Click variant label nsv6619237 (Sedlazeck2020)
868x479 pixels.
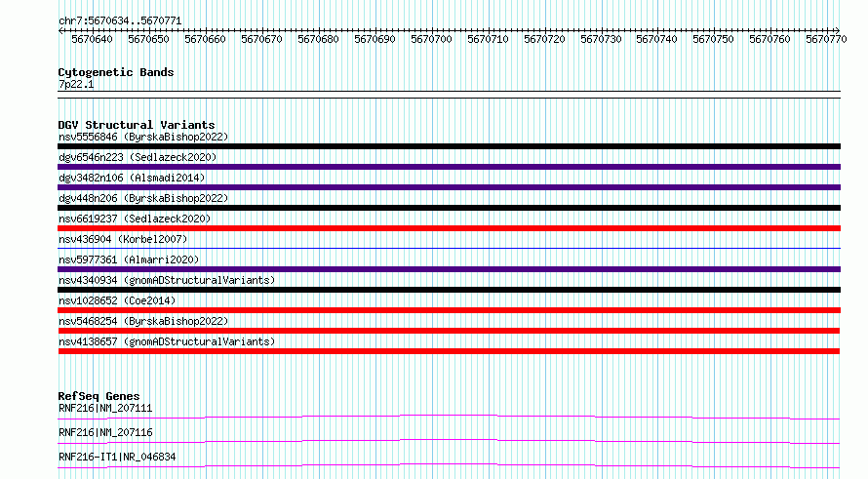tap(135, 220)
